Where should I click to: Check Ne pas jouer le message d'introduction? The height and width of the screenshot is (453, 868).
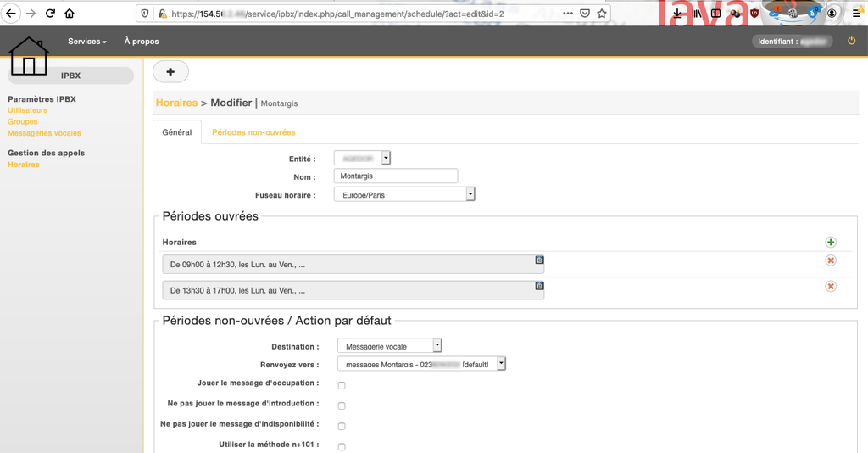(342, 405)
